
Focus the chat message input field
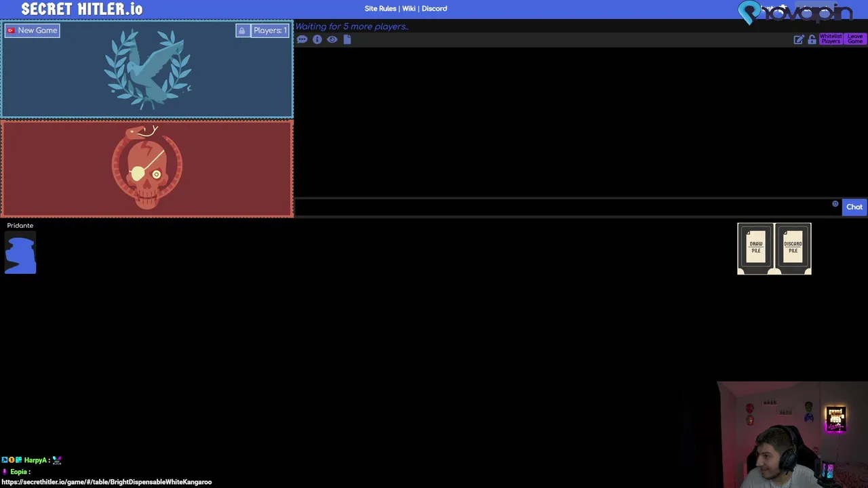click(568, 207)
